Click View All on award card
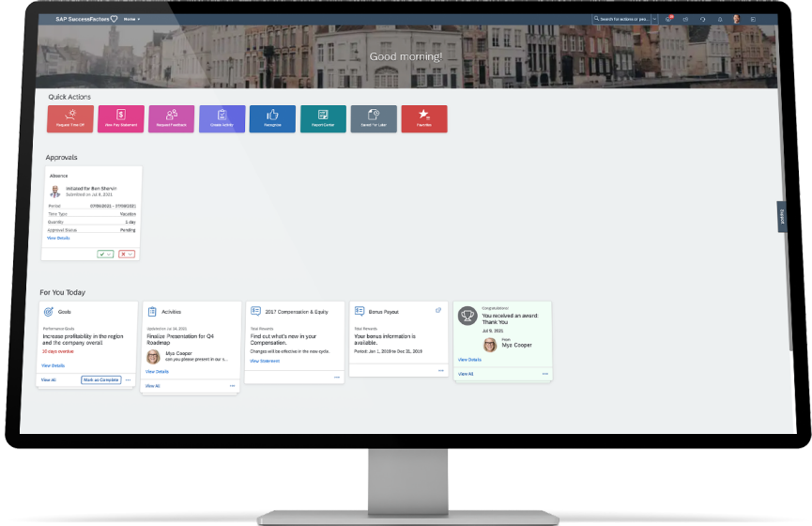Viewport: 812px width, 526px height. pyautogui.click(x=466, y=374)
